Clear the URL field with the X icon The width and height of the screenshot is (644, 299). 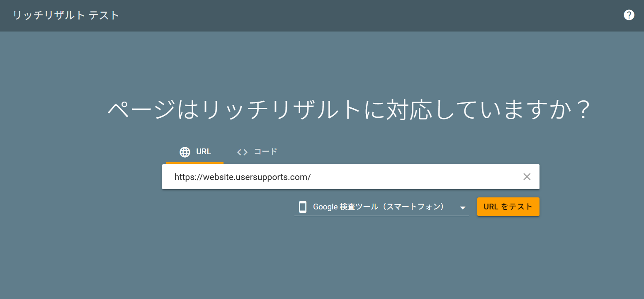(527, 177)
